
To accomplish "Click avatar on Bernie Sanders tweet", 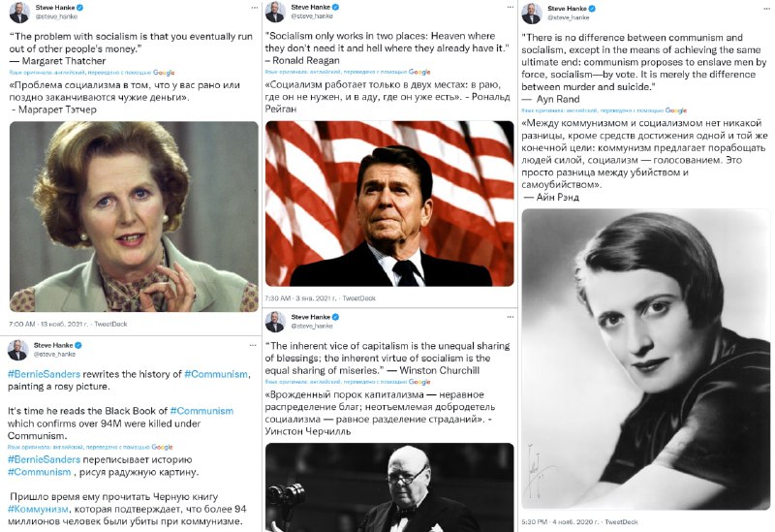I will pos(17,350).
